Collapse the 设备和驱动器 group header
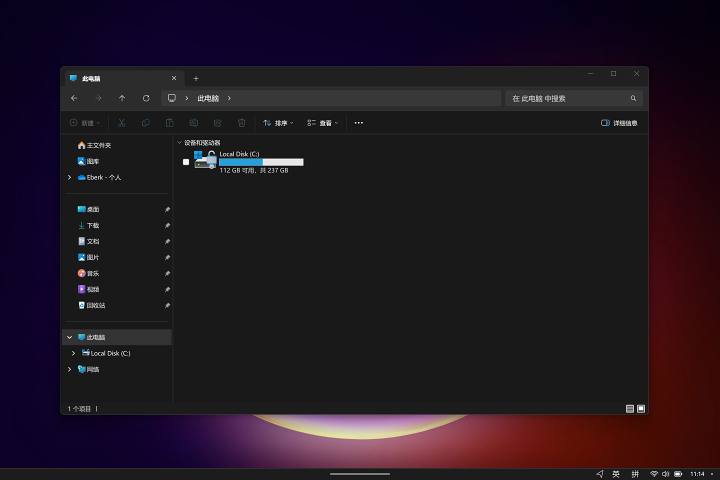Viewport: 720px width, 480px height. pyautogui.click(x=179, y=142)
